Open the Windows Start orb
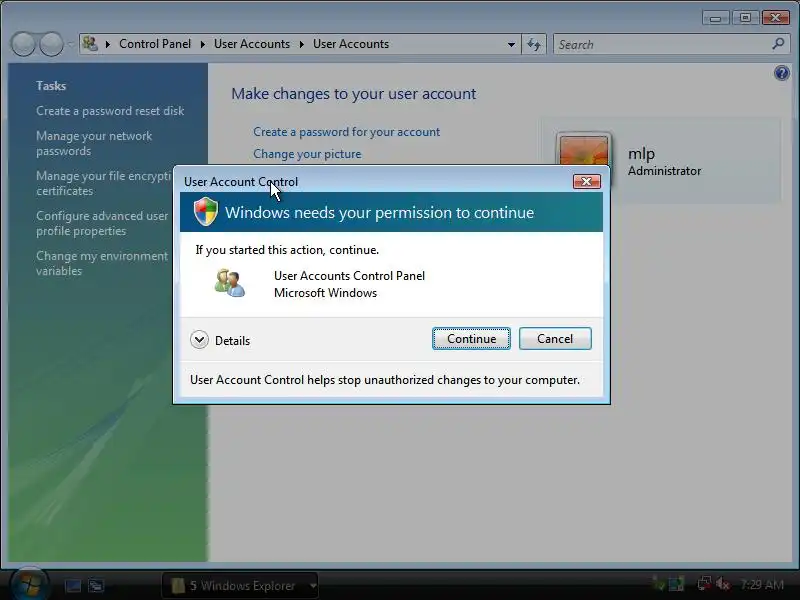The image size is (800, 600). pos(30,584)
